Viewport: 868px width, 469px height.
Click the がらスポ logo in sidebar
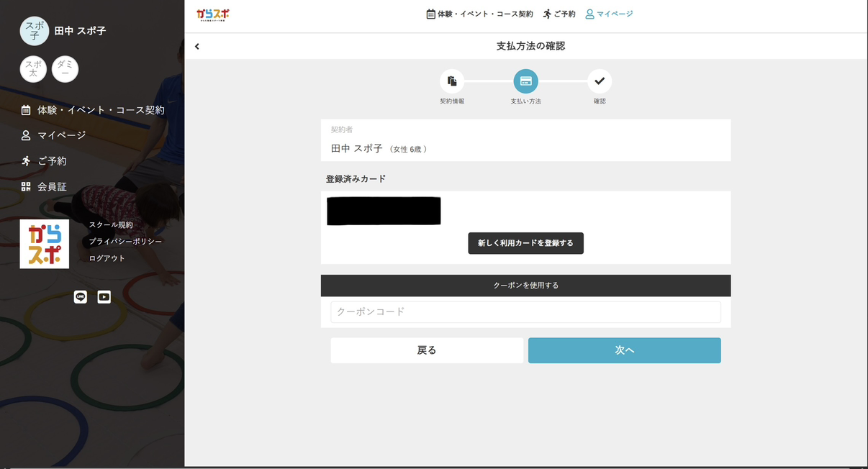coord(45,244)
